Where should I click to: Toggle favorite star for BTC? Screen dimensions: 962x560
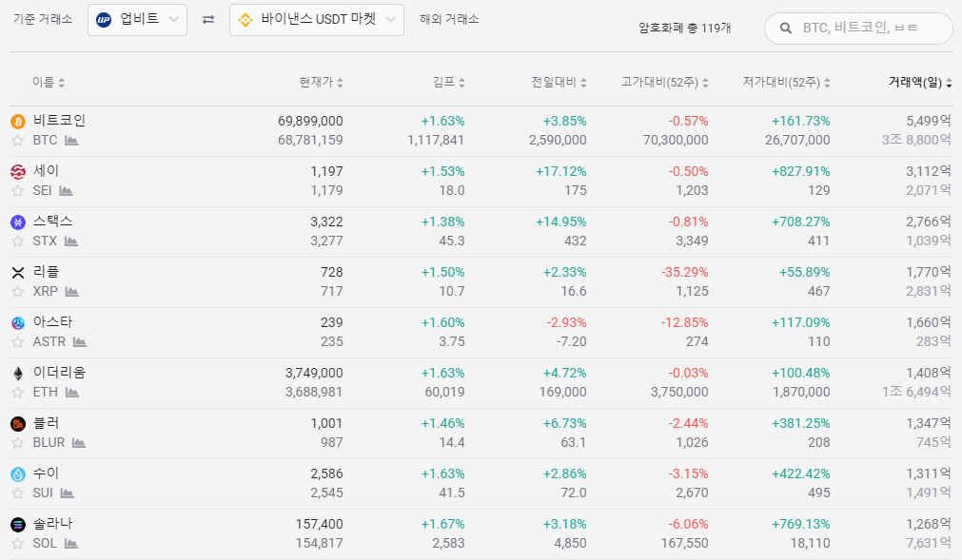[x=18, y=141]
